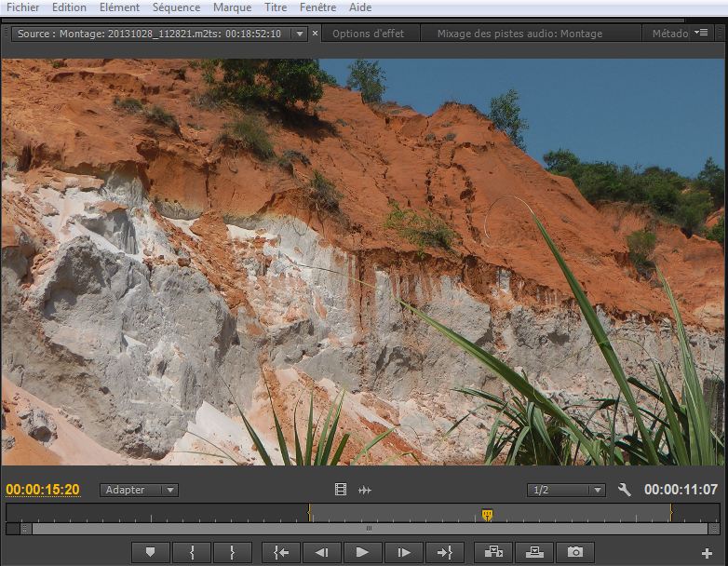Jump to the In point
Image resolution: width=728 pixels, height=566 pixels.
[281, 552]
